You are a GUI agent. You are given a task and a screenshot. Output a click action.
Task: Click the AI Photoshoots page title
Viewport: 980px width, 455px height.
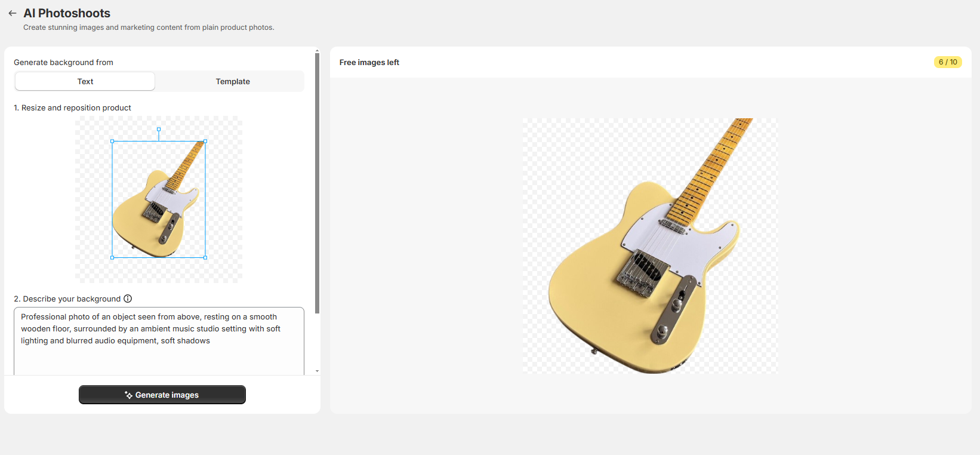(x=67, y=13)
